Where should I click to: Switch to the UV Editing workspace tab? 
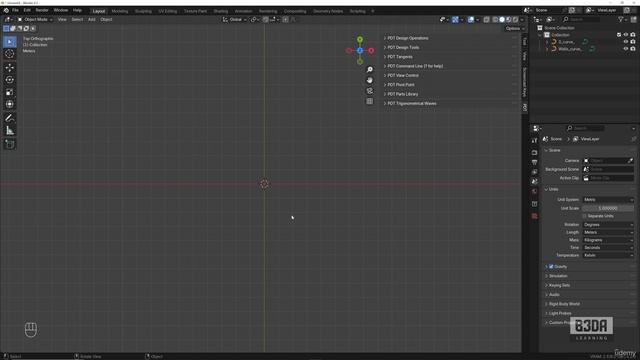(168, 11)
